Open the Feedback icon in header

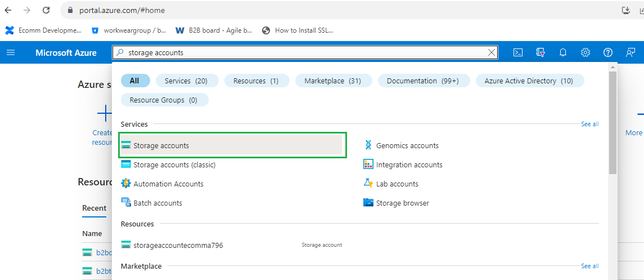coord(630,52)
